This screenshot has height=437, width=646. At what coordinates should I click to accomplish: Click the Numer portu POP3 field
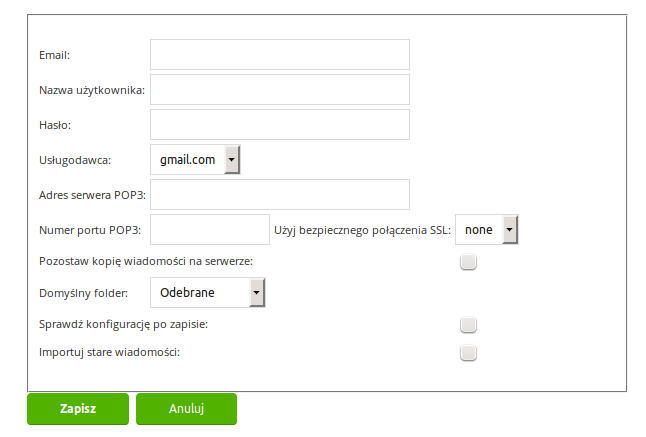(210, 229)
